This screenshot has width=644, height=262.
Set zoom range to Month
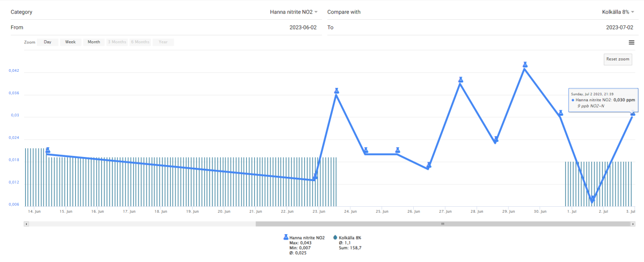pos(93,42)
